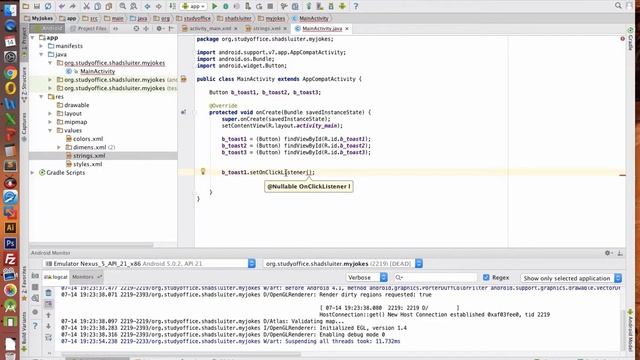
Task: Click the Help question mark toolbar icon
Action: [x=356, y=6]
